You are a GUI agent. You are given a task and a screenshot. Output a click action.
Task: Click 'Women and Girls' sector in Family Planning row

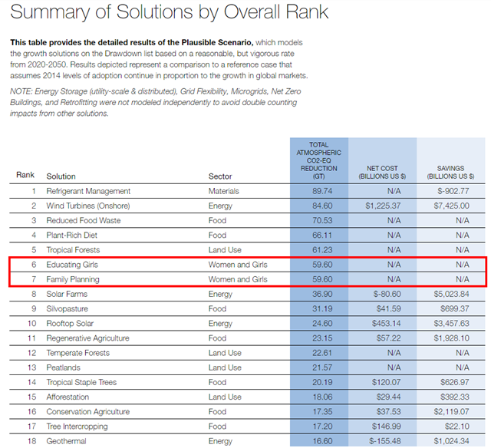238,279
